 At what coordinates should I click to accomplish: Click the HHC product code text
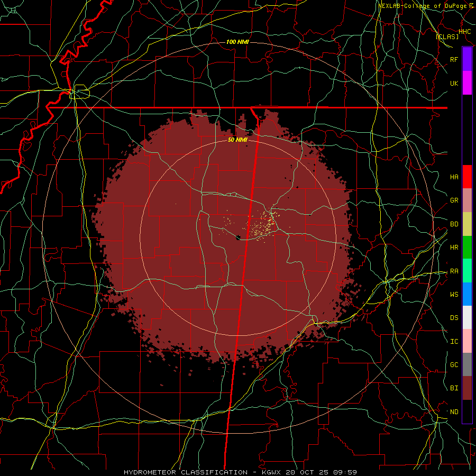click(x=464, y=32)
